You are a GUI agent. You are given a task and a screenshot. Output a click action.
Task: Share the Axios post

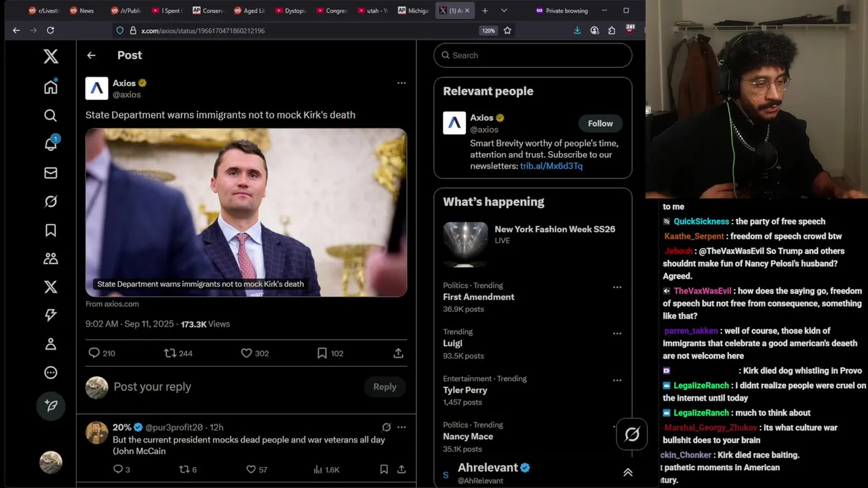(398, 353)
